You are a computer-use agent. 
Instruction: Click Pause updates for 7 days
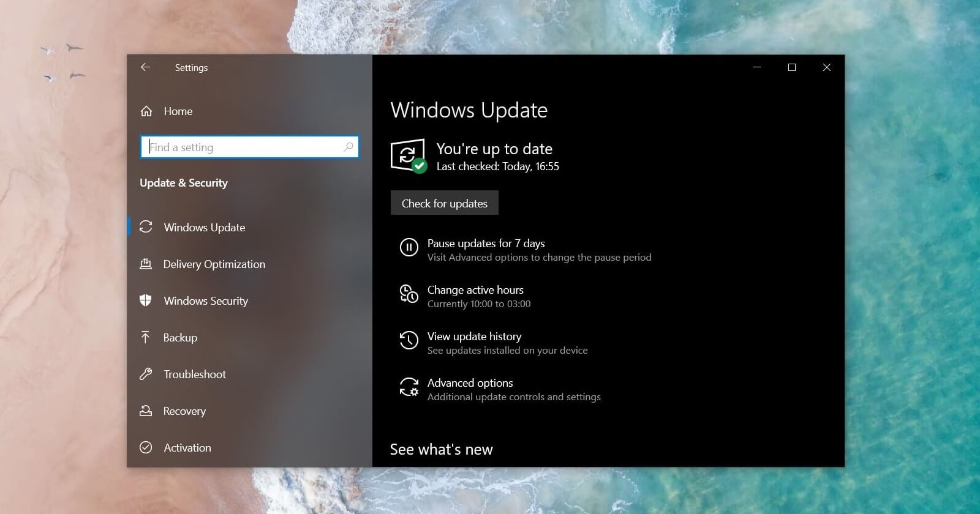coord(486,244)
